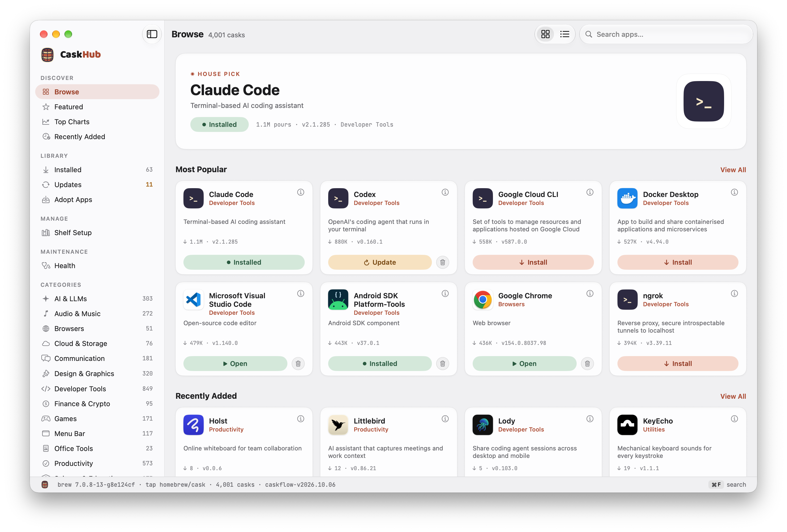Show info for ngrok card
Image resolution: width=787 pixels, height=532 pixels.
[734, 294]
